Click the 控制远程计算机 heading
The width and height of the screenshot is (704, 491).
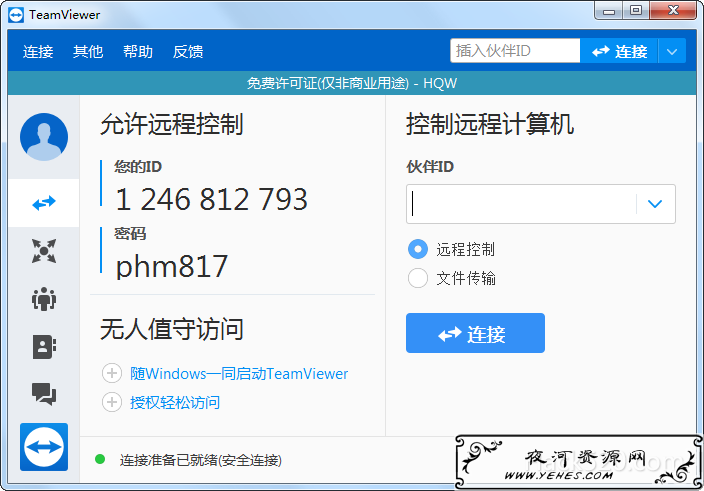tap(490, 124)
